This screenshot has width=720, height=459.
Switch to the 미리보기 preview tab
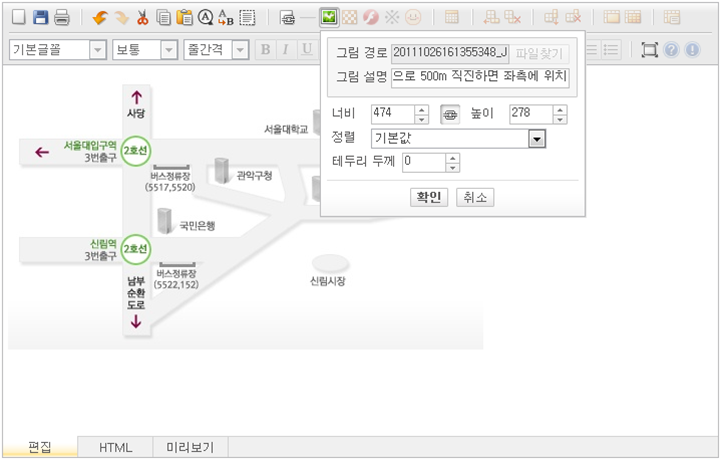point(190,448)
